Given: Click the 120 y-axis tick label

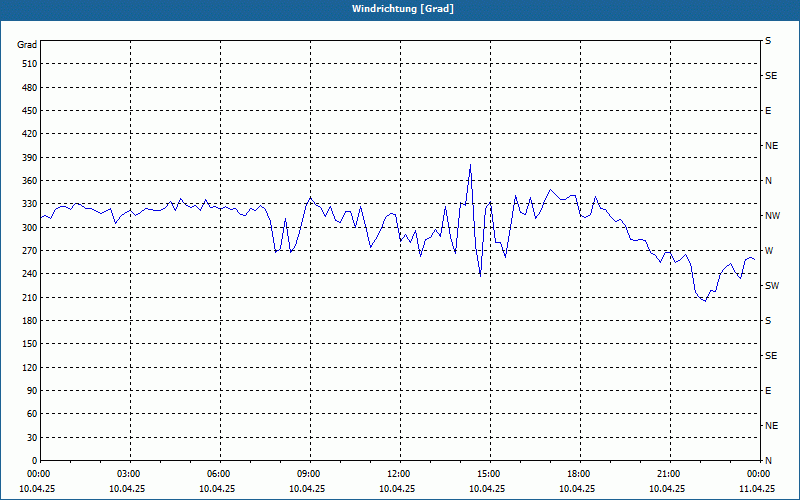Looking at the screenshot, I should (29, 367).
